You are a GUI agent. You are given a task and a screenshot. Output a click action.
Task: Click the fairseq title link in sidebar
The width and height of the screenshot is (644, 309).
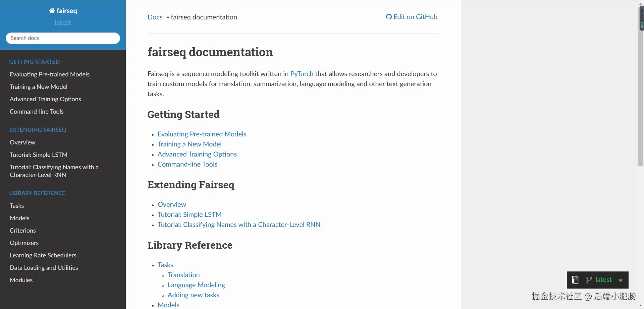point(63,11)
